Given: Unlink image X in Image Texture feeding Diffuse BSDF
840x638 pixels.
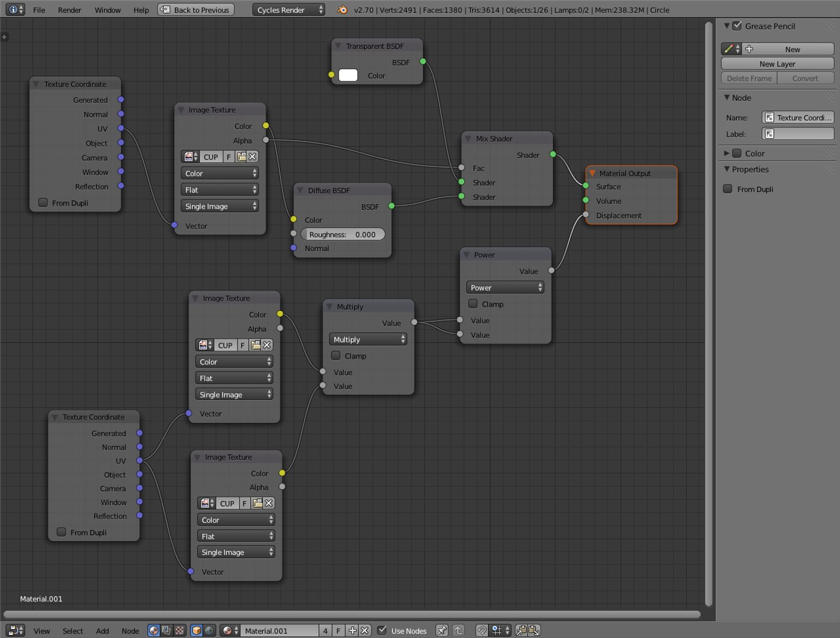Looking at the screenshot, I should [252, 157].
